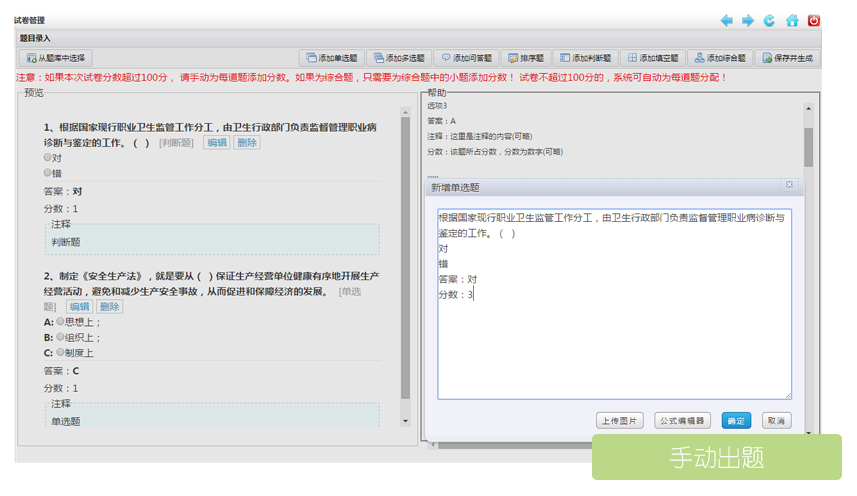Viewport: 857px width, 496px height.
Task: Click 删除 link for question 2
Action: pyautogui.click(x=109, y=307)
